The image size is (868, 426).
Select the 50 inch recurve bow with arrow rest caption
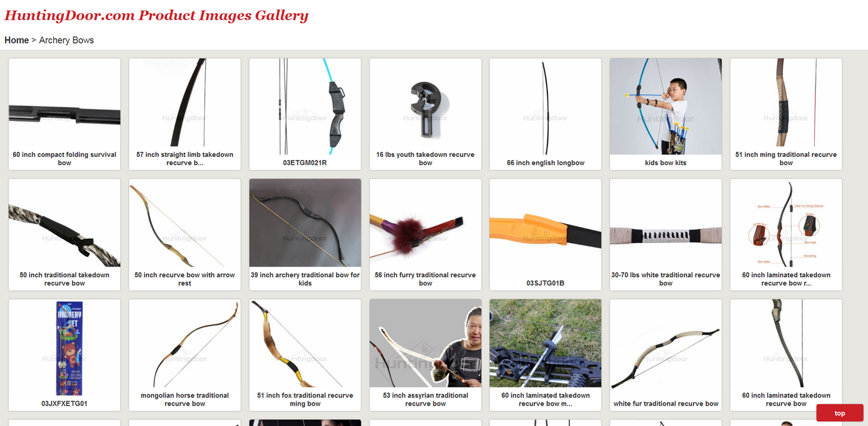pyautogui.click(x=185, y=279)
